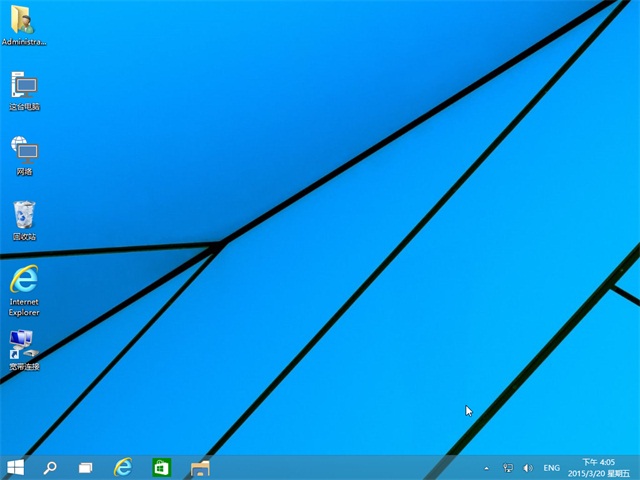
Task: Click the Internet Explorer label text on desktop
Action: (x=24, y=306)
